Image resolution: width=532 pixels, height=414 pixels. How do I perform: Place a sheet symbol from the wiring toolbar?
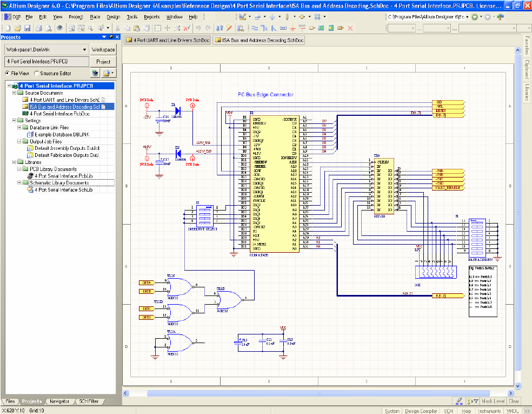pyautogui.click(x=321, y=28)
